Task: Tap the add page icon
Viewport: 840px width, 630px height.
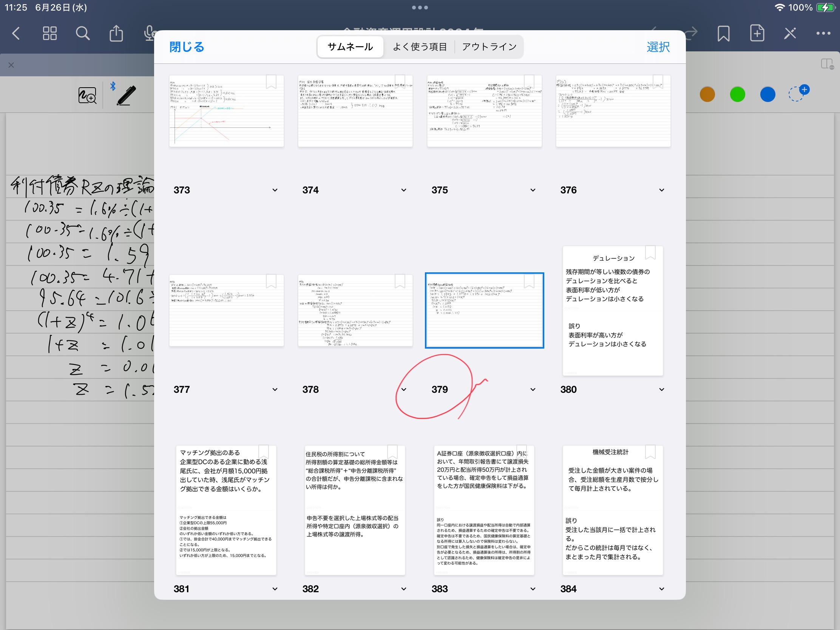Action: click(x=757, y=33)
